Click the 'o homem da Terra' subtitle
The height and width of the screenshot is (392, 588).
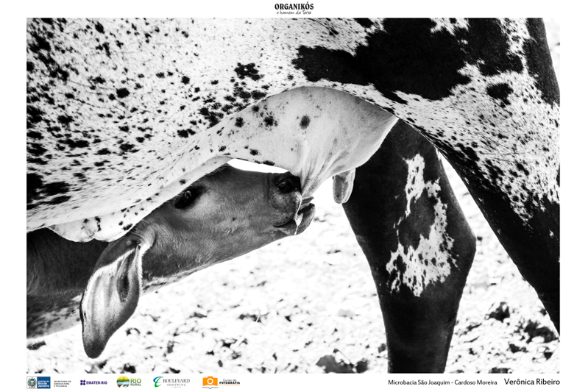pos(294,13)
